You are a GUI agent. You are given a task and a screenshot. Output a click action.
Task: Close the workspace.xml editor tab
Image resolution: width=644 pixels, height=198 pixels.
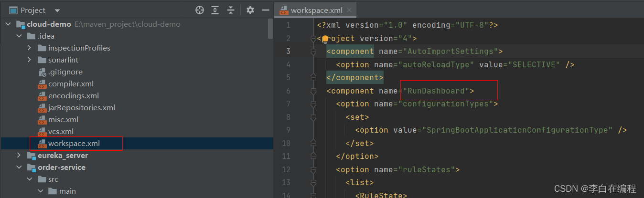(349, 10)
